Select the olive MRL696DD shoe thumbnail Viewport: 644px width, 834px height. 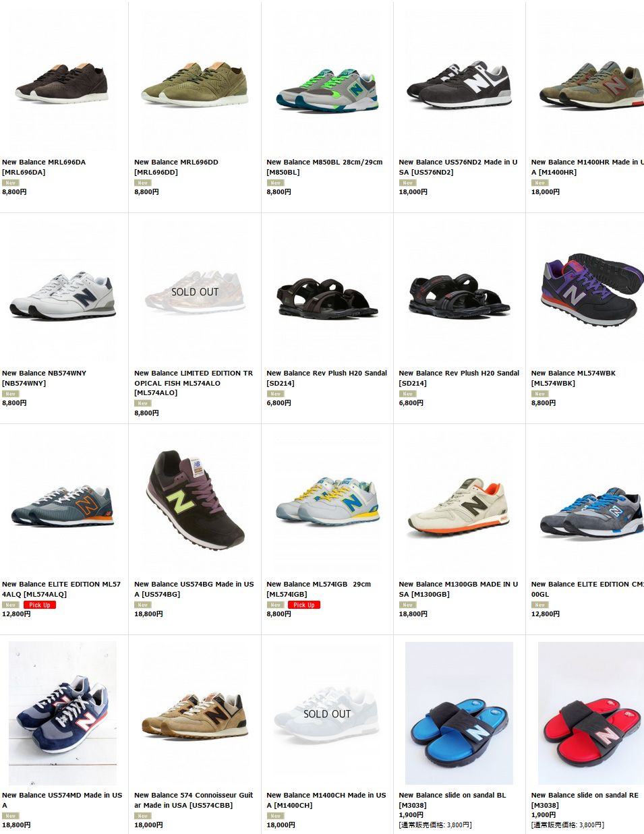[194, 82]
